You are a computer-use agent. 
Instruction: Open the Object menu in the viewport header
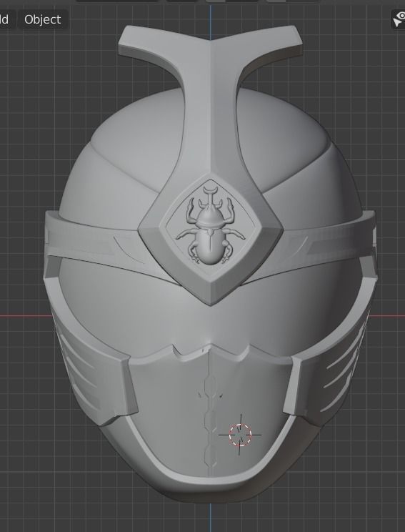[43, 19]
